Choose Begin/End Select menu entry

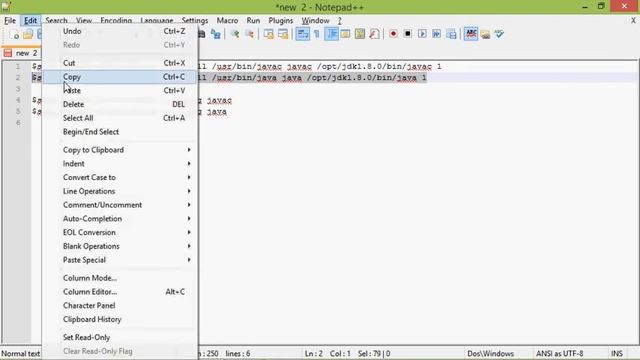tap(120, 132)
